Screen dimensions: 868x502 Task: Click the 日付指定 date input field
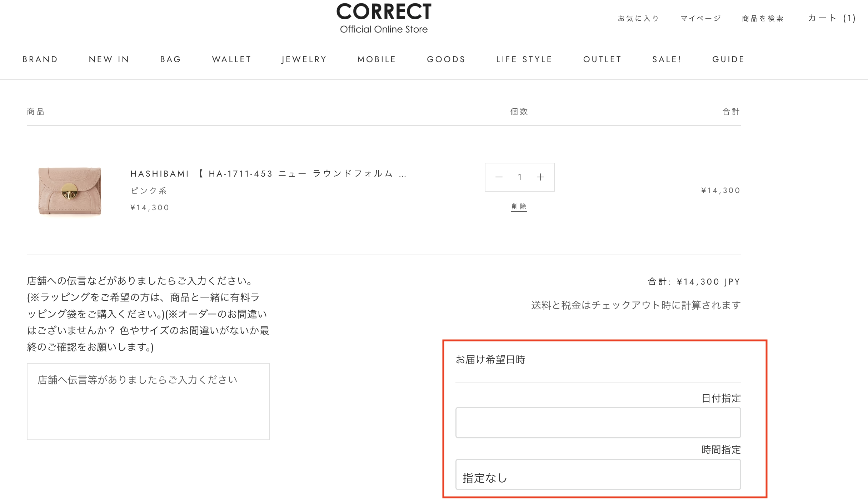(598, 422)
